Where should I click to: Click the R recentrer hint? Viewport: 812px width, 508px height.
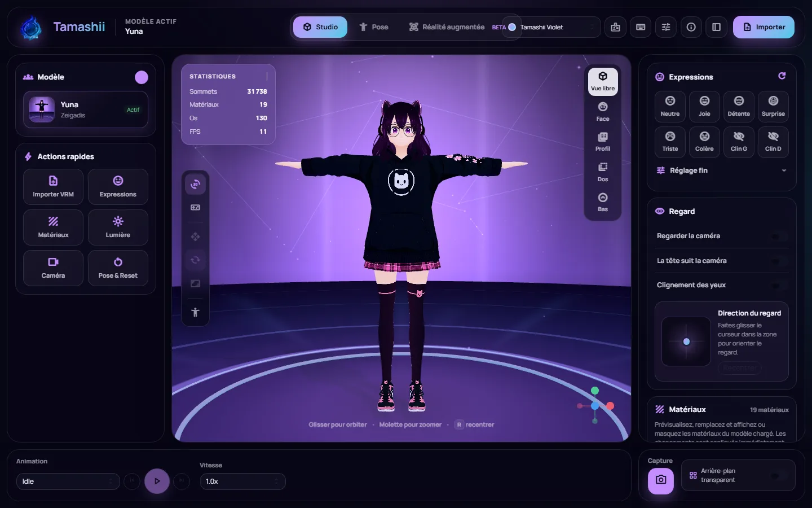[474, 424]
